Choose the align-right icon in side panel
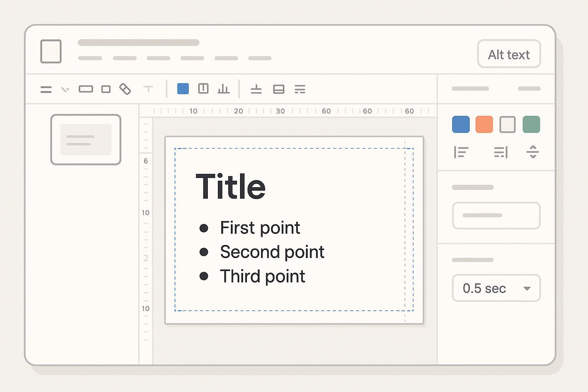Image resolution: width=588 pixels, height=392 pixels. (x=501, y=152)
